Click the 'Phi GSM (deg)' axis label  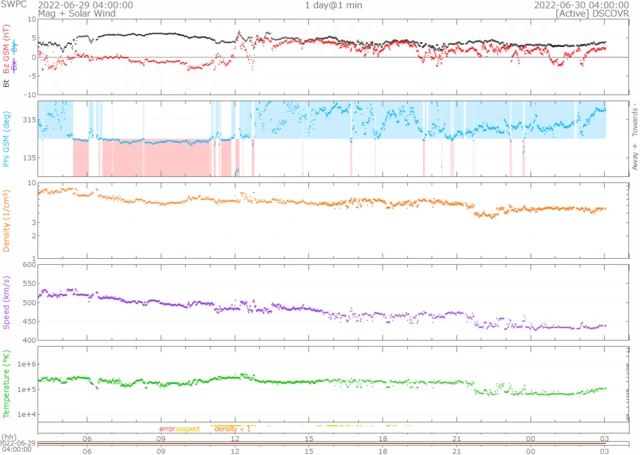[x=6, y=139]
